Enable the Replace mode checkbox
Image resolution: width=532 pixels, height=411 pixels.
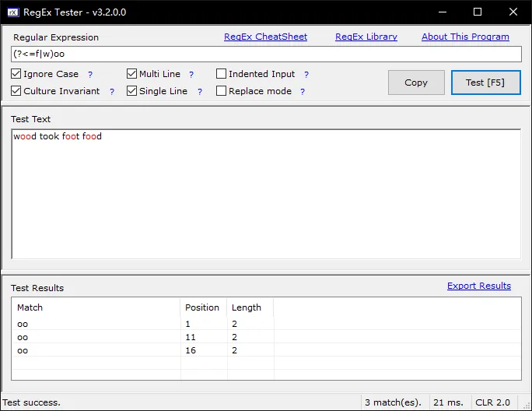(x=221, y=91)
